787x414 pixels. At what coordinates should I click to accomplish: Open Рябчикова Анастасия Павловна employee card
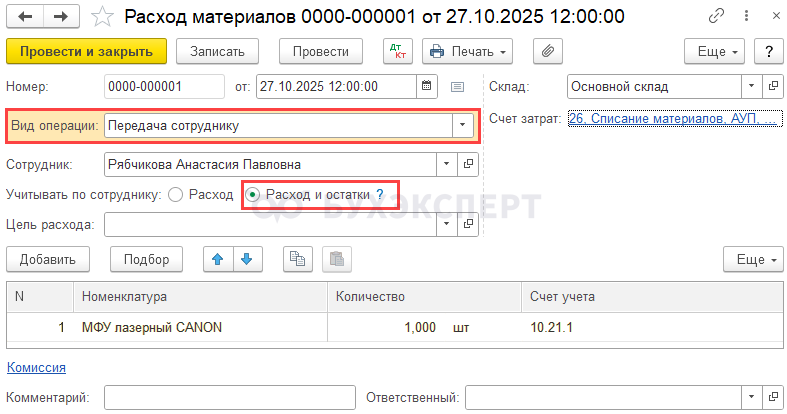point(468,164)
